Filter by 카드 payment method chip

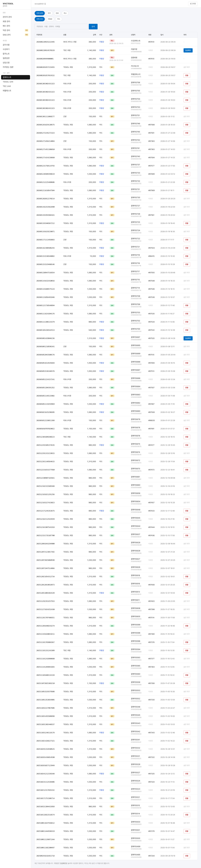click(x=58, y=19)
